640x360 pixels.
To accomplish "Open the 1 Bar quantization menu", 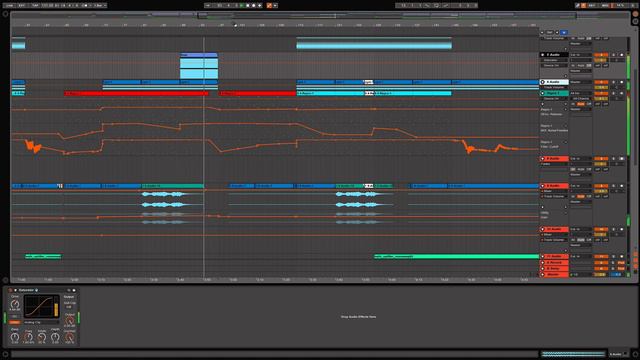I will pyautogui.click(x=100, y=5).
